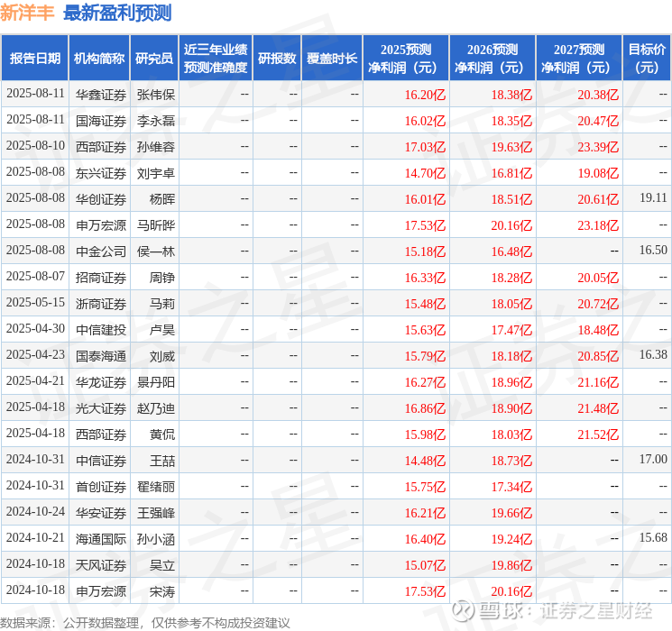Click target price 16.50

click(x=653, y=251)
